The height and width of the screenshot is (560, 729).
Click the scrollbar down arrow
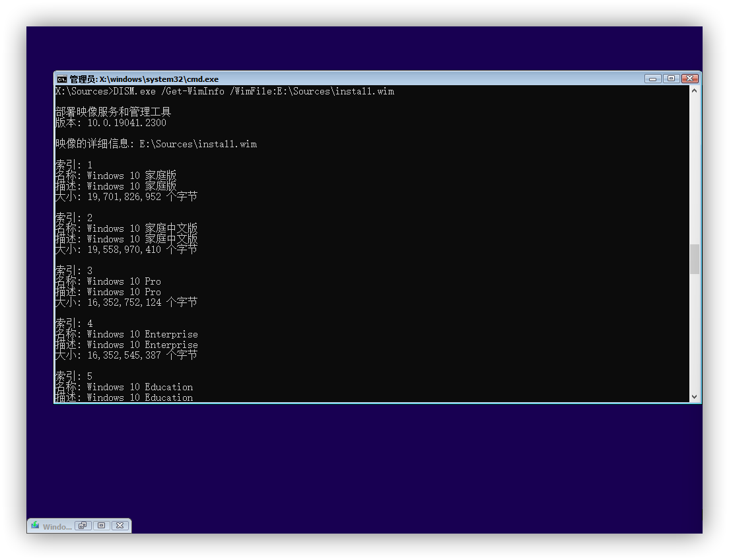(694, 397)
